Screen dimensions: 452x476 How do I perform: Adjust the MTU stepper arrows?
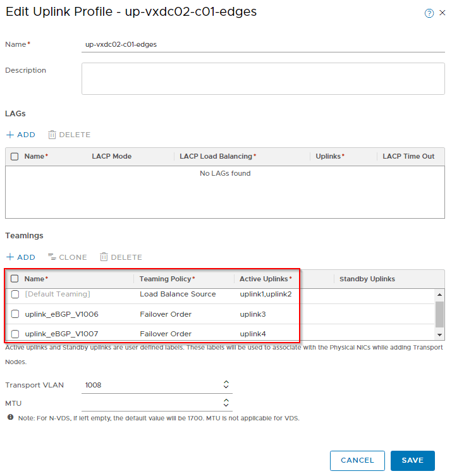[x=226, y=403]
